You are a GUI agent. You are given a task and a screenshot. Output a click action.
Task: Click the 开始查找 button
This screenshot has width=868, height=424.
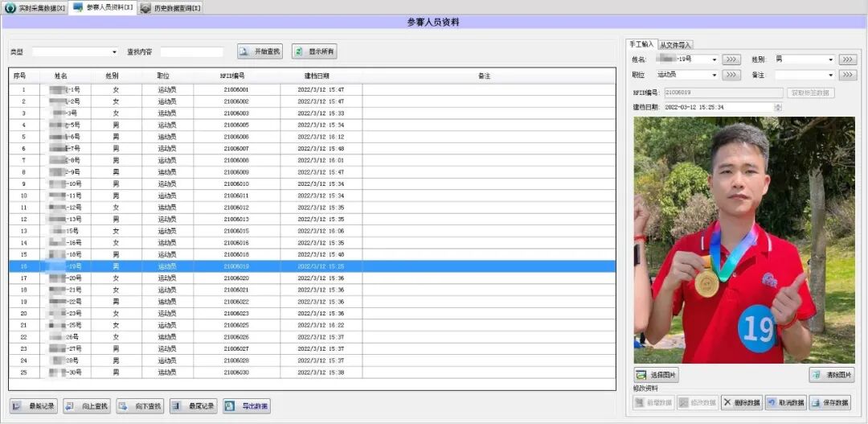pos(260,51)
